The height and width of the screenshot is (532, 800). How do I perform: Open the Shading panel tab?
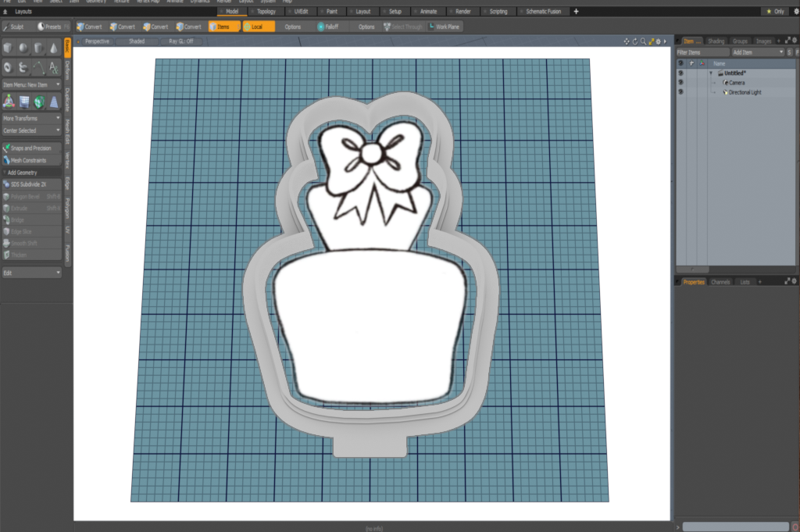point(716,41)
